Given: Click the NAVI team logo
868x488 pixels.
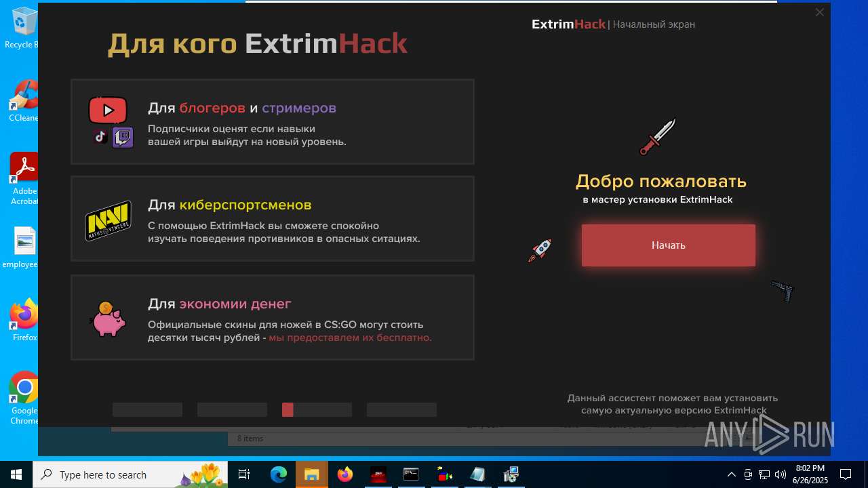Looking at the screenshot, I should click(108, 221).
